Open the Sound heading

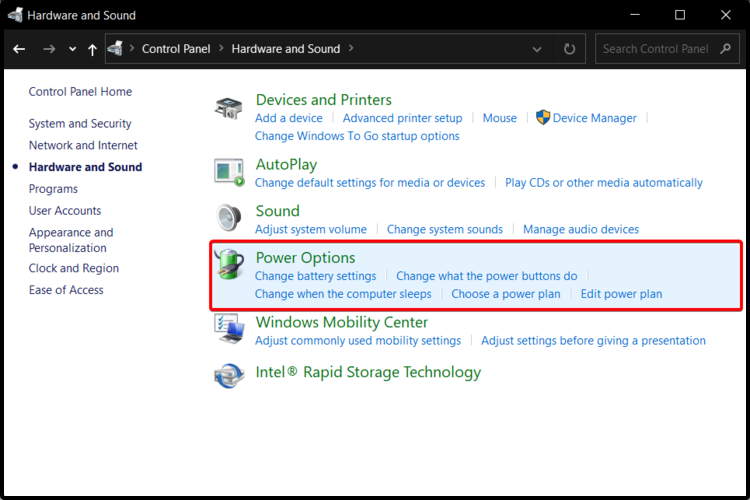pyautogui.click(x=277, y=211)
